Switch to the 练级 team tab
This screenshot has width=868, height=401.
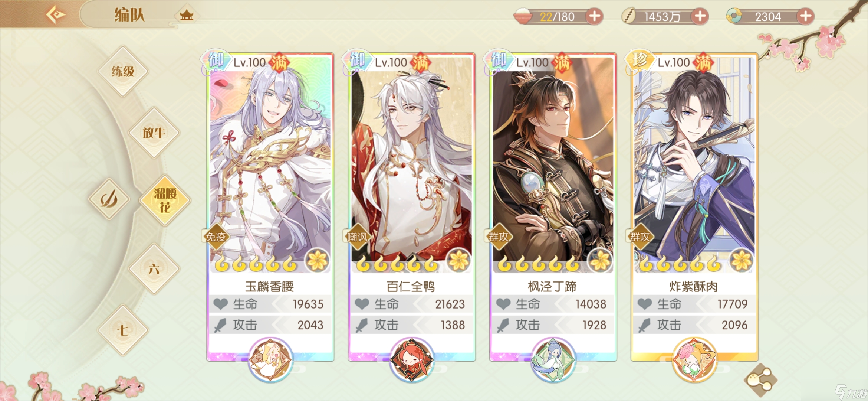point(123,71)
